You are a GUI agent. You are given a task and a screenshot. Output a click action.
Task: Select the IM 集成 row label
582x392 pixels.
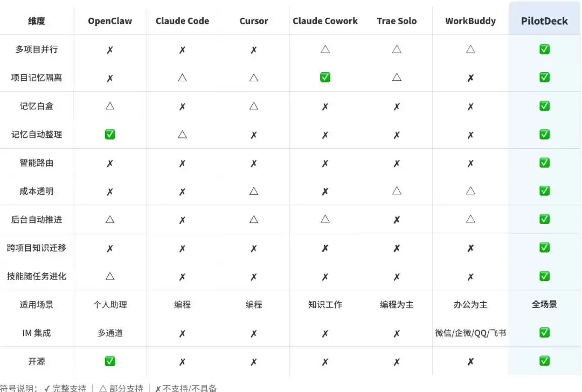tap(37, 333)
